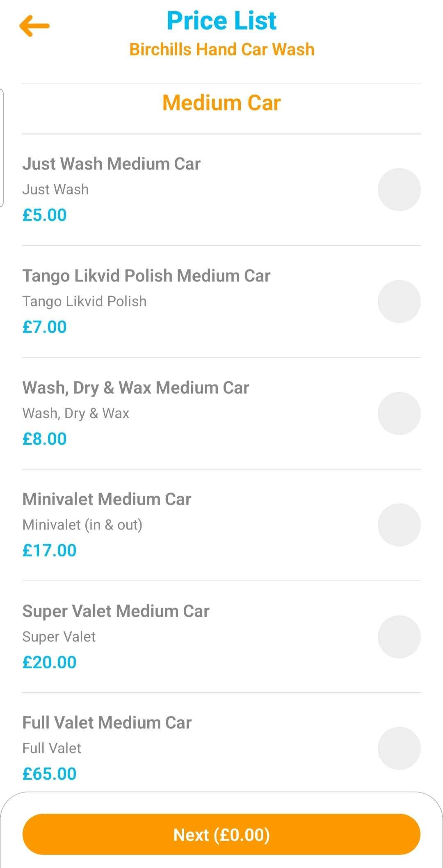Tap the Minivalet Medium Car title
The width and height of the screenshot is (443, 868).
(x=107, y=499)
